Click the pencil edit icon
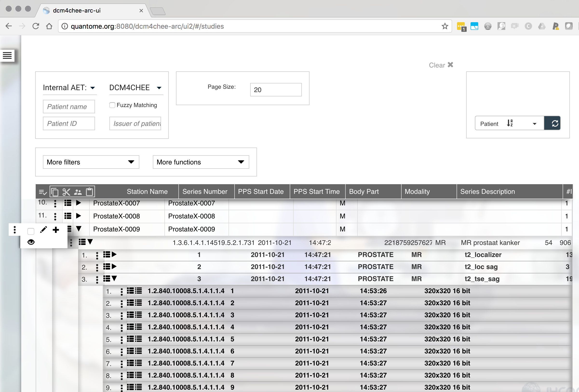 [43, 230]
